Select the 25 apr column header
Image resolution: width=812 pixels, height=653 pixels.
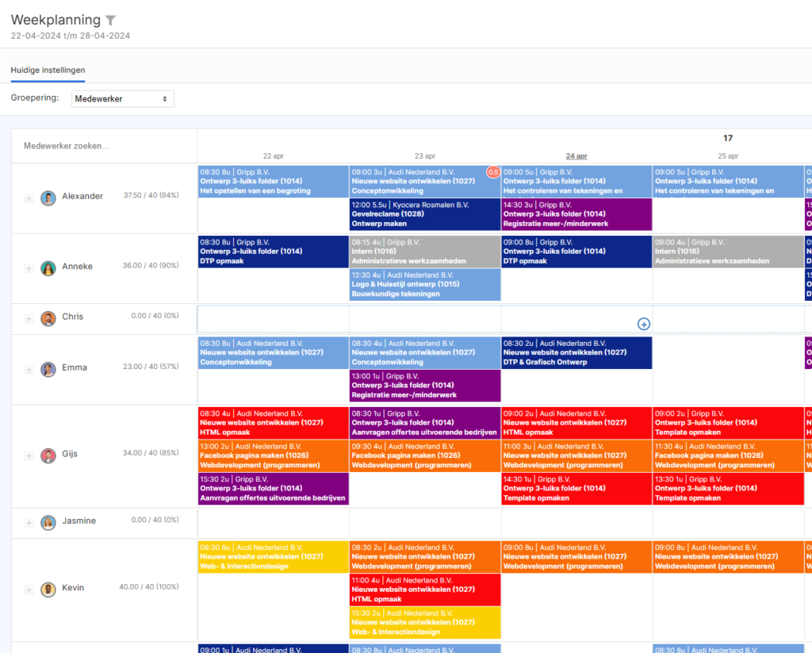pyautogui.click(x=728, y=156)
